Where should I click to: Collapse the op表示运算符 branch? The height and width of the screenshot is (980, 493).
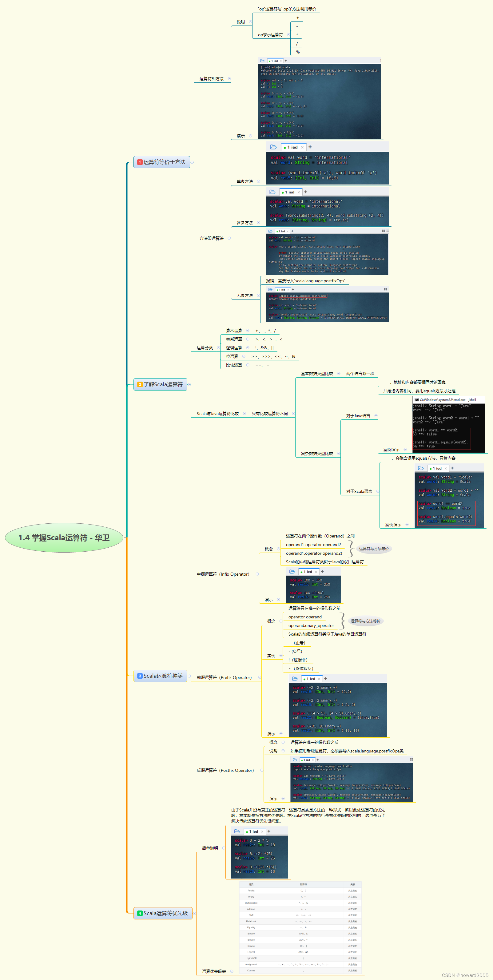(288, 35)
